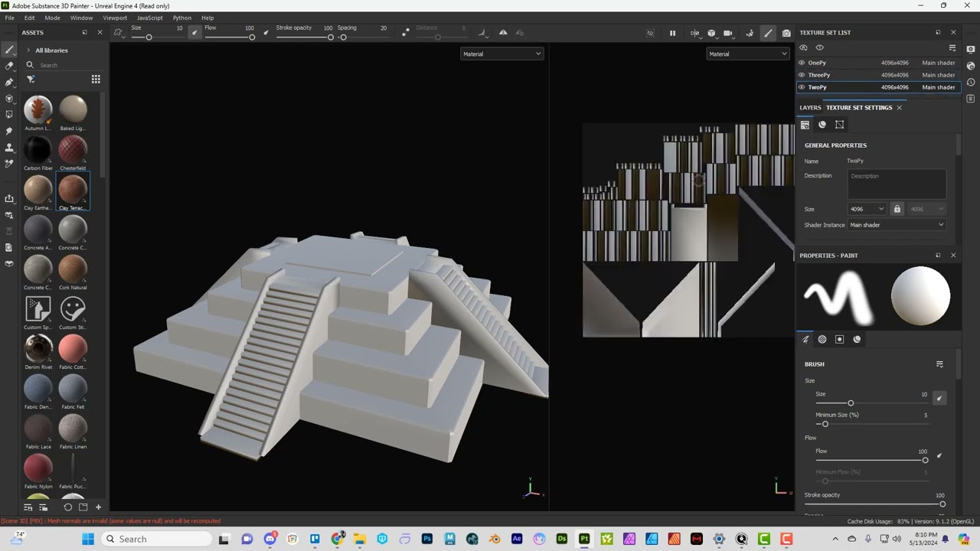Select the Cork Natural material thumbnail

click(73, 268)
